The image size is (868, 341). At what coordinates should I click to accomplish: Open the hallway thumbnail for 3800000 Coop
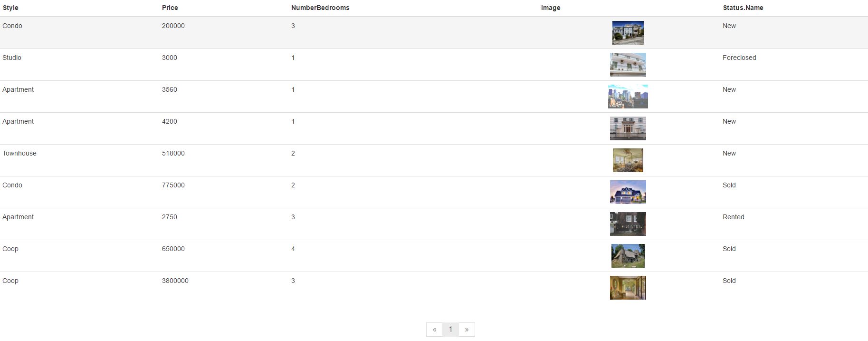point(628,288)
